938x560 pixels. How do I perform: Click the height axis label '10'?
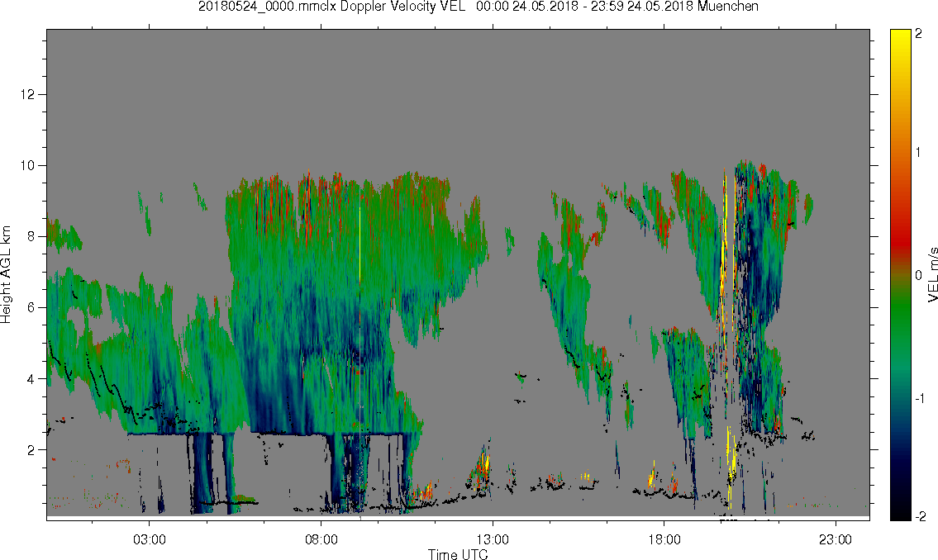coord(27,165)
